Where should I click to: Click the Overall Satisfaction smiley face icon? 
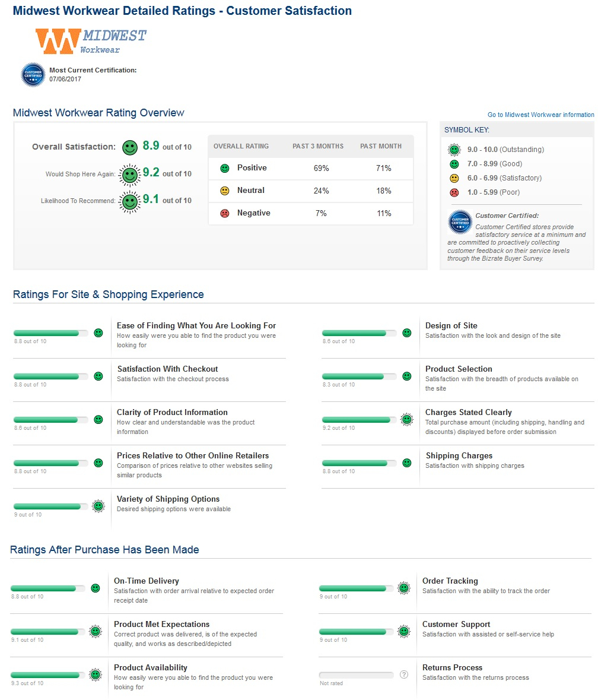click(129, 147)
